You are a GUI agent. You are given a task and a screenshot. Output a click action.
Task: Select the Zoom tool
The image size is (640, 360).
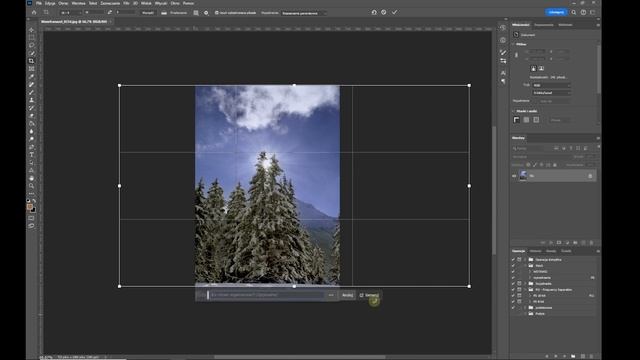point(31,186)
